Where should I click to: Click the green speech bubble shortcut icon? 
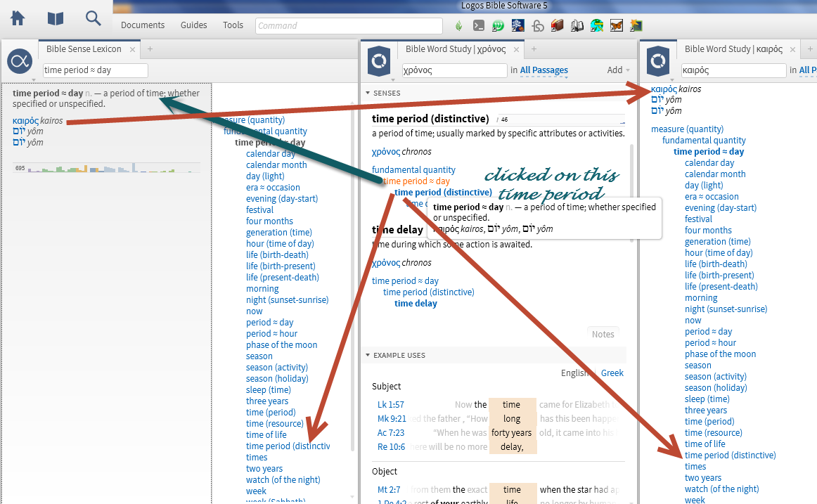[498, 25]
